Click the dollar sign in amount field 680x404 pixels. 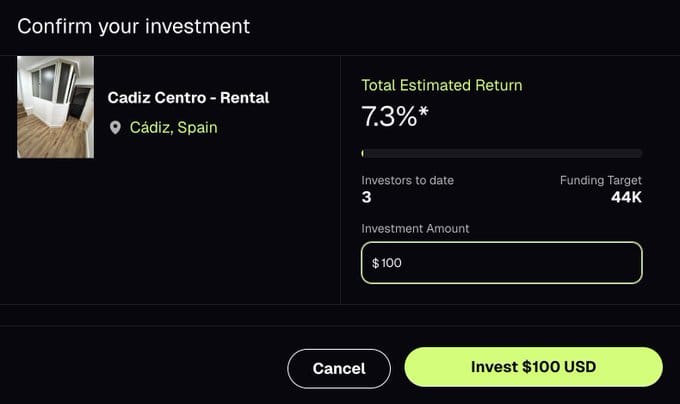376,263
